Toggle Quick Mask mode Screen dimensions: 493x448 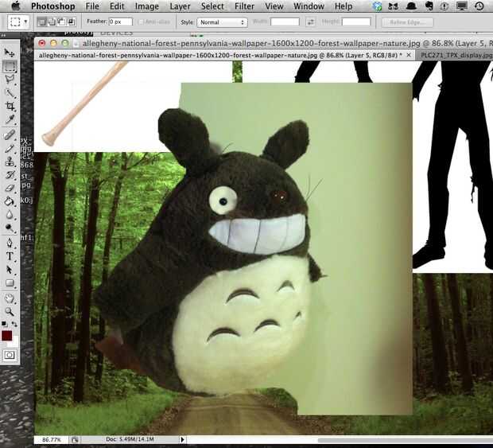10,355
